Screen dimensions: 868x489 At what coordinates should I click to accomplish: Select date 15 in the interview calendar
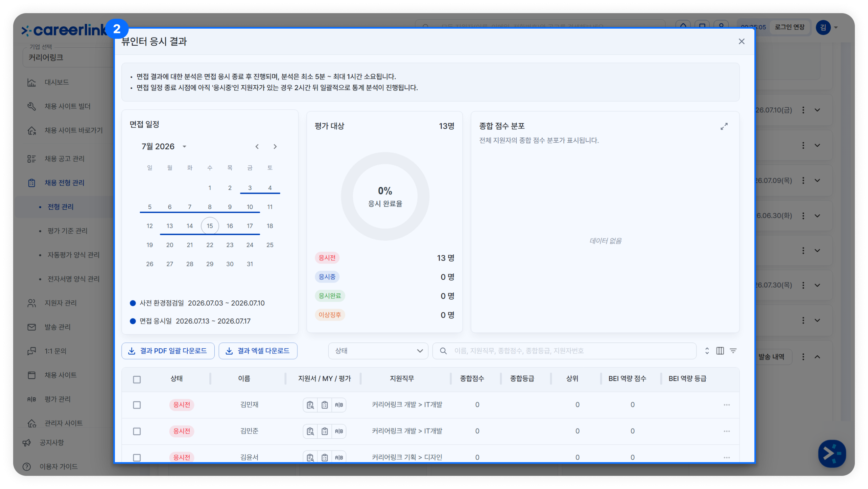pyautogui.click(x=210, y=226)
